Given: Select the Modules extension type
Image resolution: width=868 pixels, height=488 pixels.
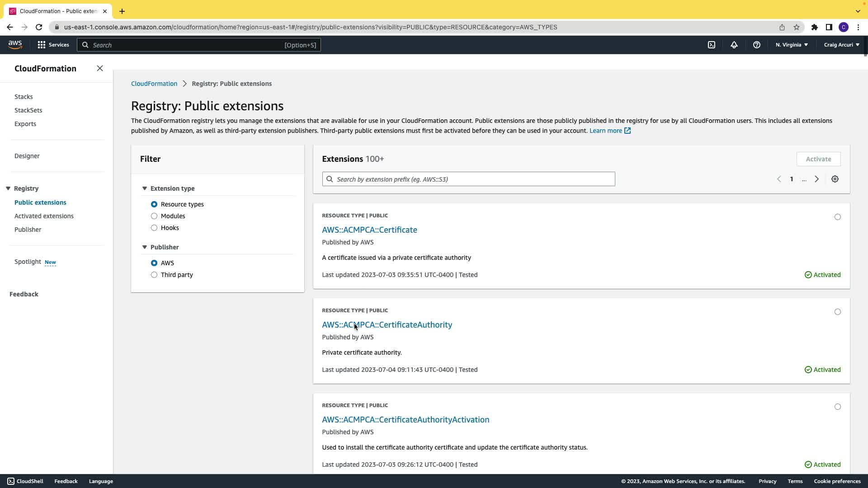Looking at the screenshot, I should [x=154, y=216].
